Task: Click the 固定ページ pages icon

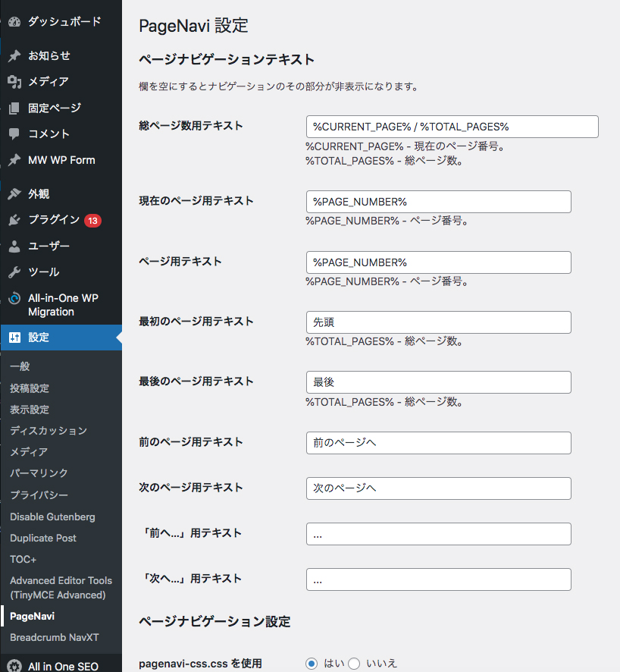Action: pos(14,108)
